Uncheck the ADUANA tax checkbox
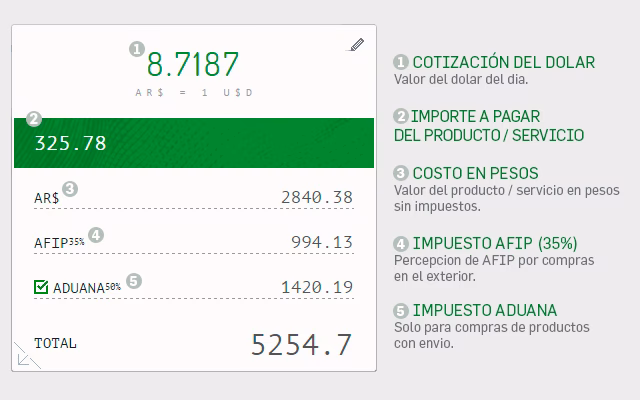Screen dimensions: 640x400 (41, 288)
